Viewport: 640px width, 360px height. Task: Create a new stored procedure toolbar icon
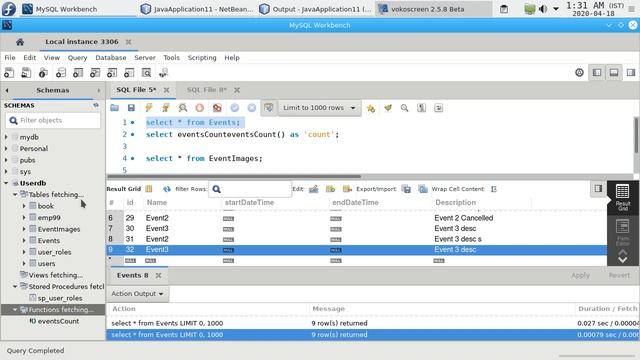click(x=112, y=73)
